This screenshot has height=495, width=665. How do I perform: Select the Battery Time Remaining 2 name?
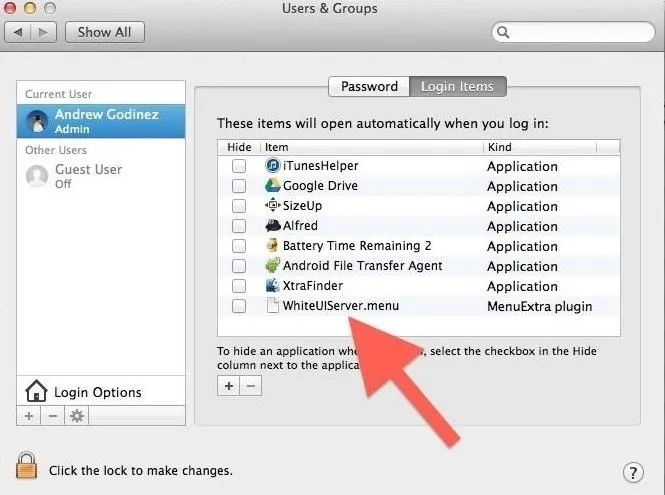(357, 246)
